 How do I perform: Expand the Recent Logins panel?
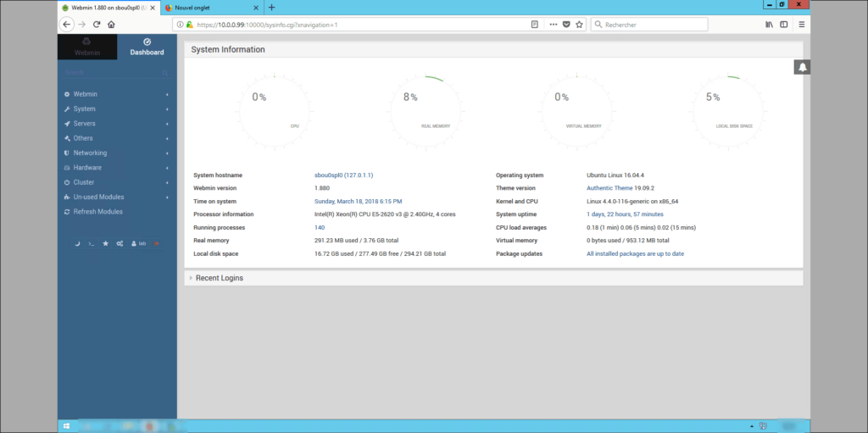tap(493, 278)
